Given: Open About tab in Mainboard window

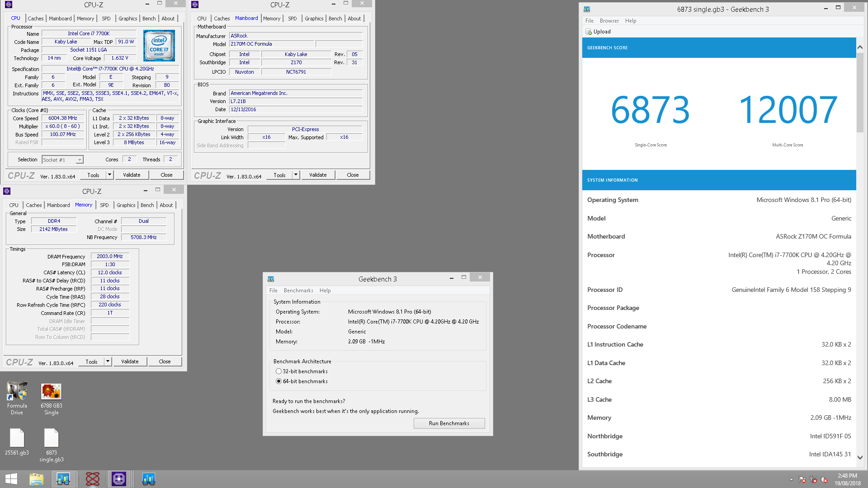Looking at the screenshot, I should tap(354, 19).
